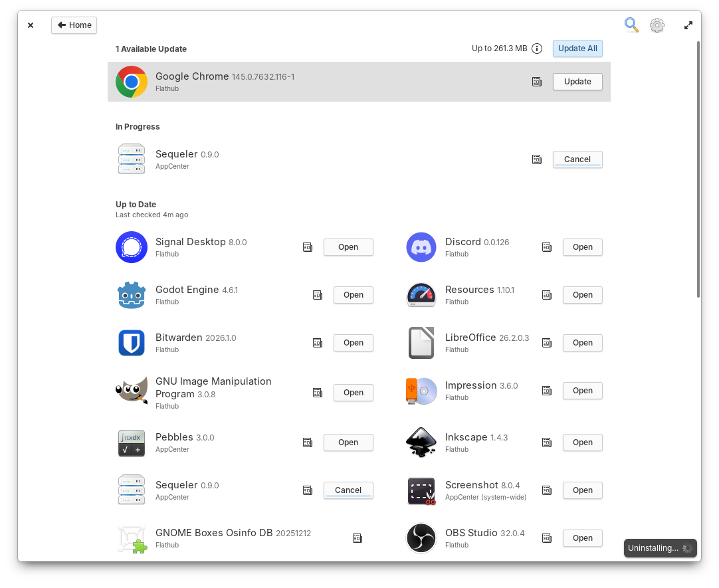The image size is (719, 588).
Task: Click the Godot Engine app icon
Action: coord(132,294)
